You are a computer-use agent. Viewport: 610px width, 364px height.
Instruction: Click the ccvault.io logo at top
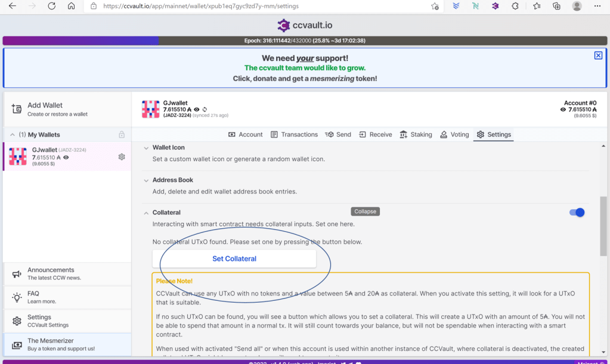click(x=305, y=25)
